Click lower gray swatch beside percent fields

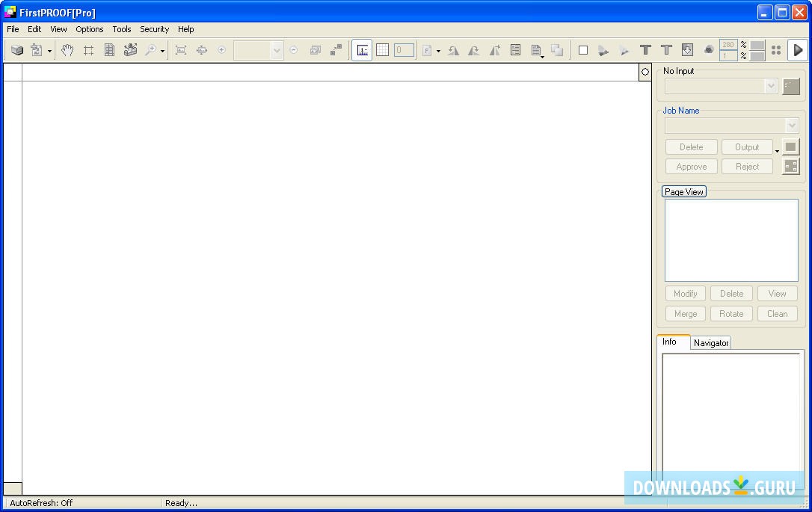[757, 55]
